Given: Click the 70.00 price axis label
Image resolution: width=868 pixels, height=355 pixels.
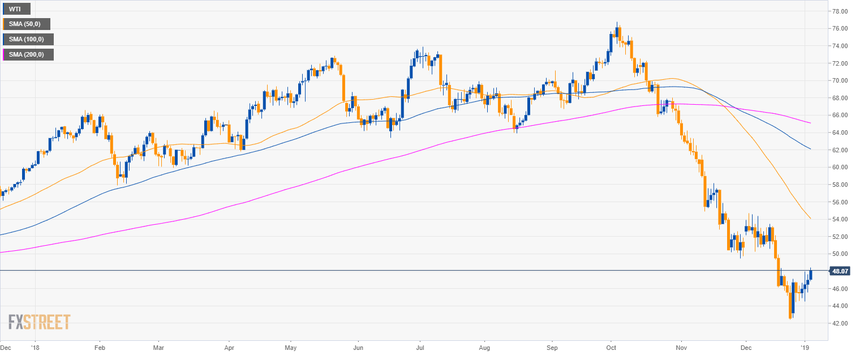Looking at the screenshot, I should [x=839, y=81].
